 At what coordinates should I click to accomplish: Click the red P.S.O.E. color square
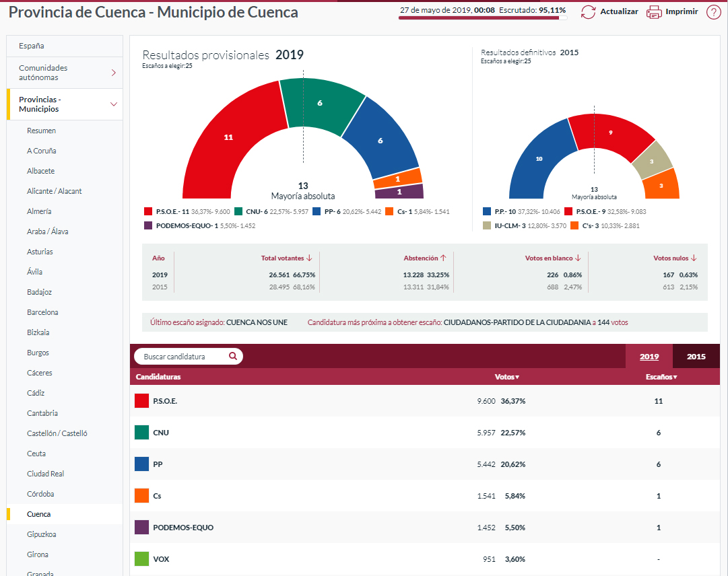pyautogui.click(x=141, y=400)
